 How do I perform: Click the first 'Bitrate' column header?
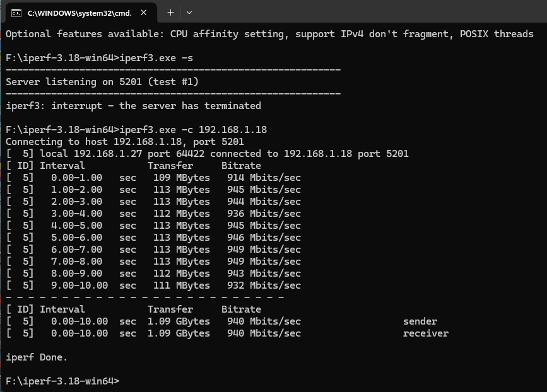(241, 166)
